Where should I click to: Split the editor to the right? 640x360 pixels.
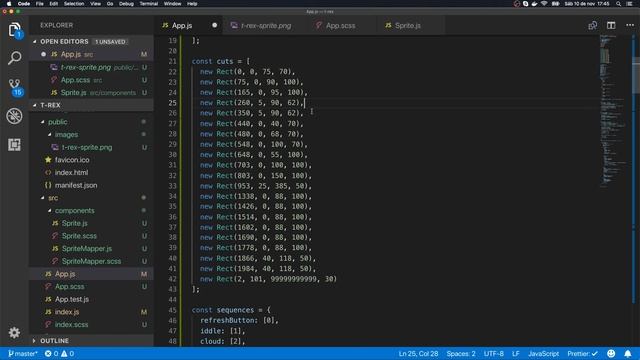point(611,25)
